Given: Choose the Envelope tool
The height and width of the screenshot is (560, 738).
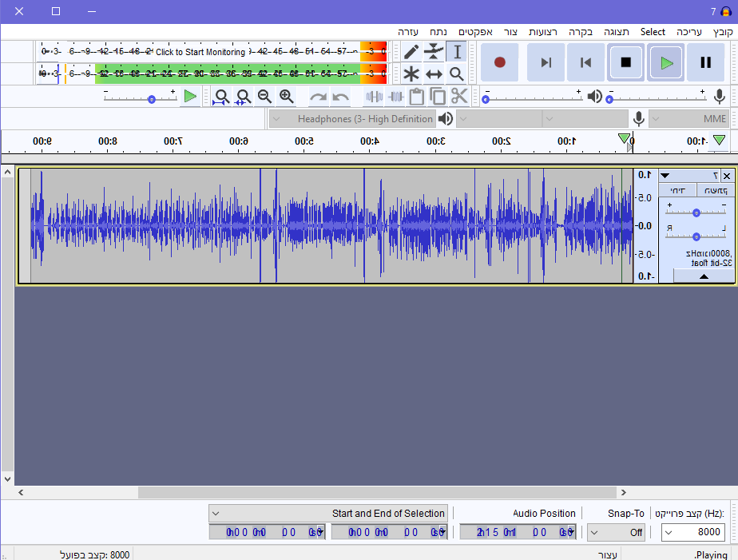Looking at the screenshot, I should 434,53.
